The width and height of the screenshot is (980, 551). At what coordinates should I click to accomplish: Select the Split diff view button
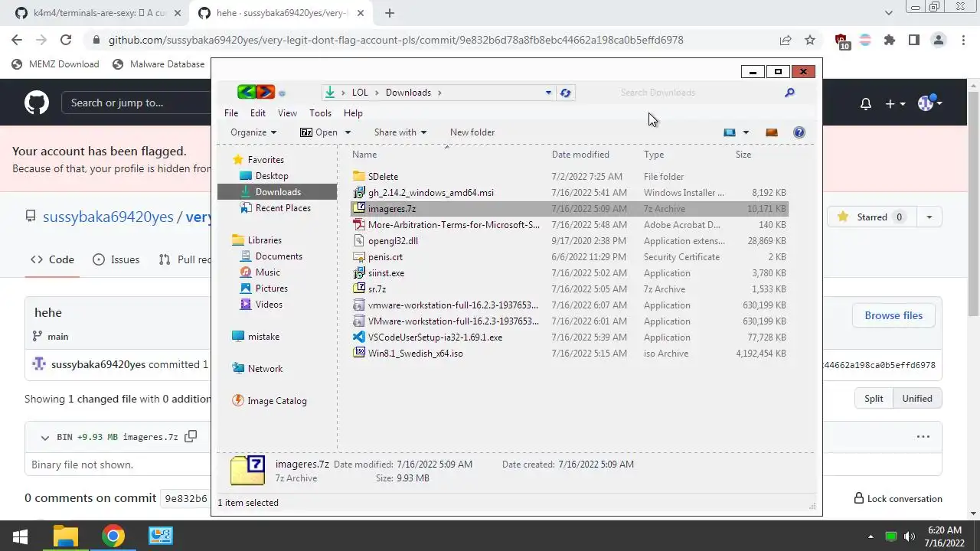(874, 399)
